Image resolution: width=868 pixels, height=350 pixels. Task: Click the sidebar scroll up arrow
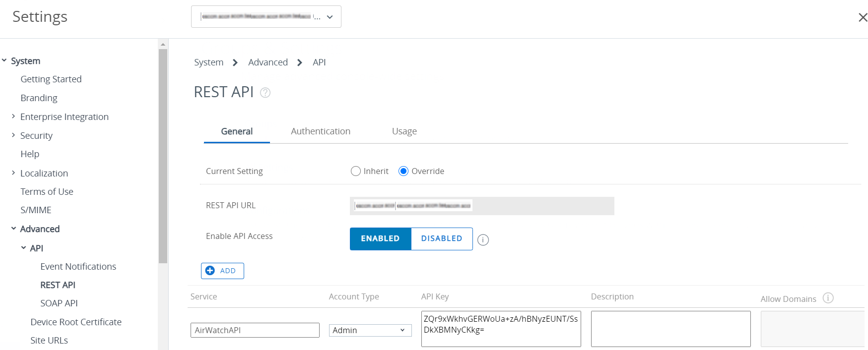(x=163, y=45)
